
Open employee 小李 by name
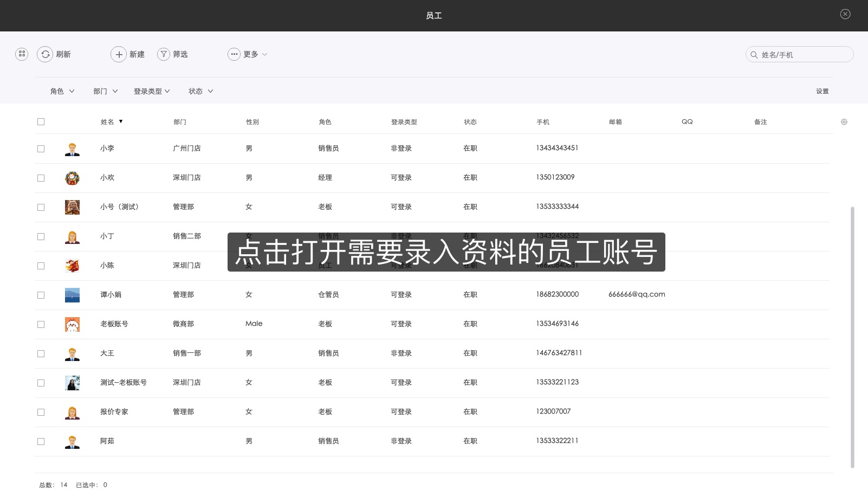tap(107, 148)
